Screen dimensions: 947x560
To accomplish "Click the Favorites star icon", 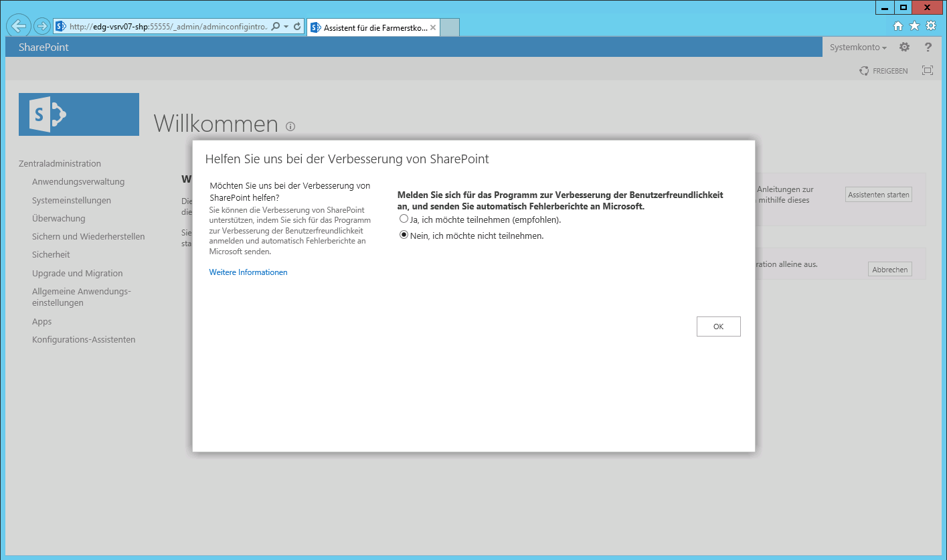I will pos(914,26).
